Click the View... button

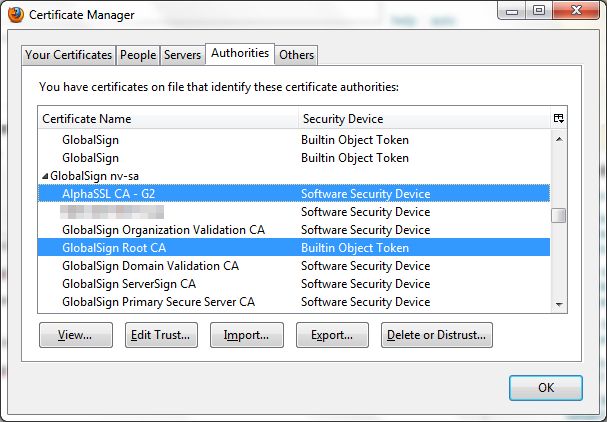tap(76, 335)
